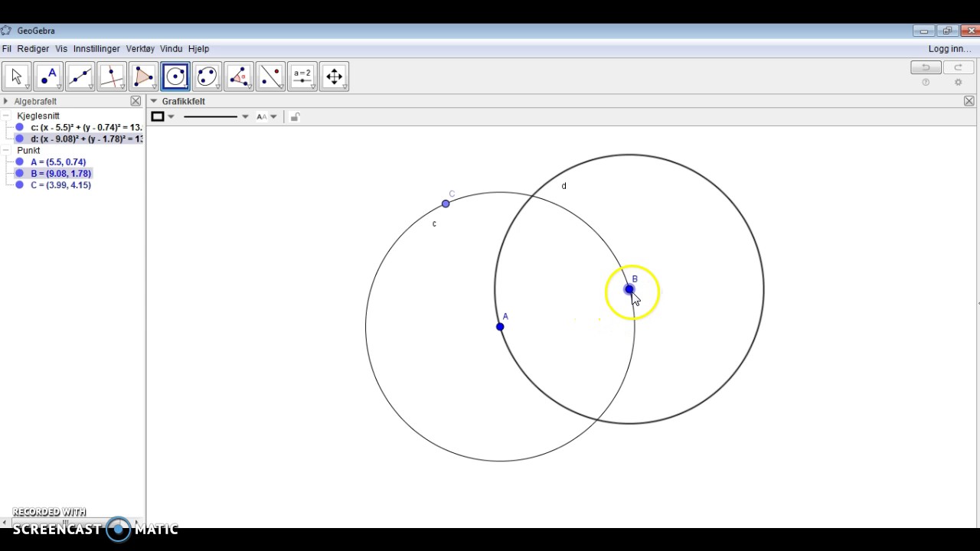Click the object color swatch box
This screenshot has height=551, width=980.
[158, 116]
